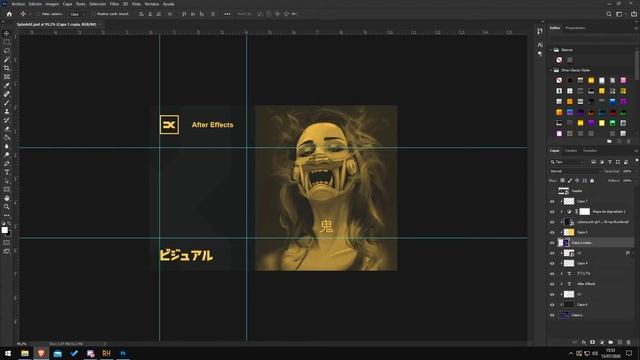This screenshot has width=640, height=360.
Task: Select the Healing Brush tool
Action: coord(7,94)
